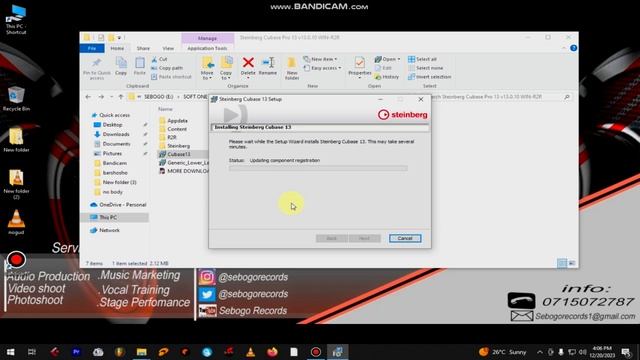This screenshot has height=360, width=640.
Task: Switch to the Home ribbon tab
Action: click(117, 48)
